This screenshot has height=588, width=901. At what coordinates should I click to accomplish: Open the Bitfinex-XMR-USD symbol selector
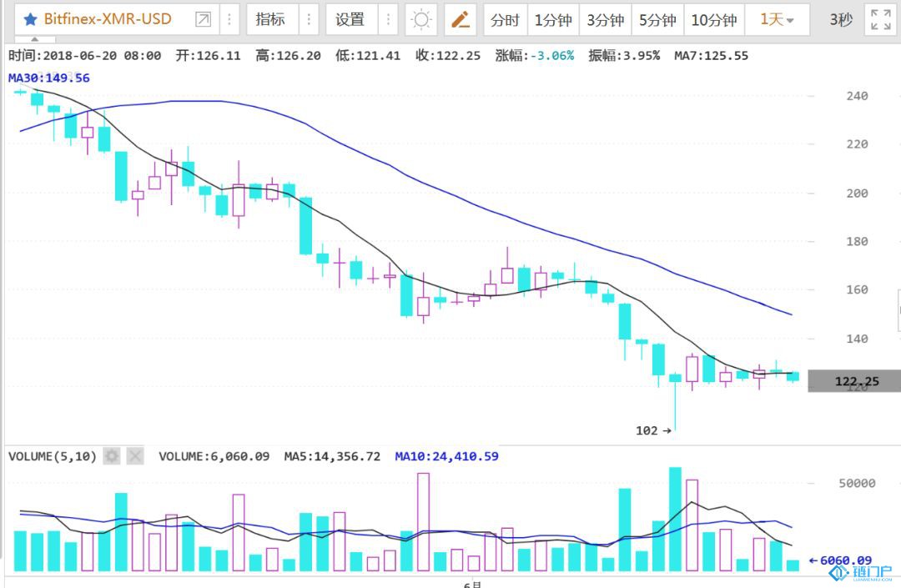coord(108,19)
